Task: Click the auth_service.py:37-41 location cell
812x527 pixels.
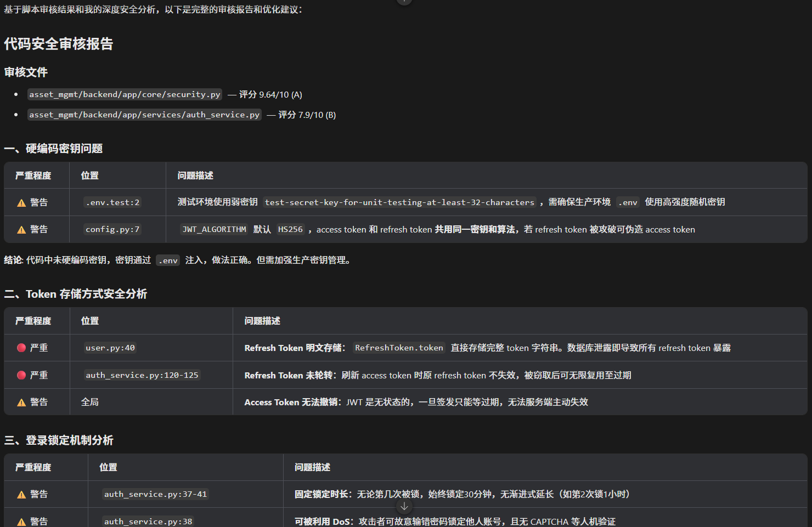Action: point(156,494)
